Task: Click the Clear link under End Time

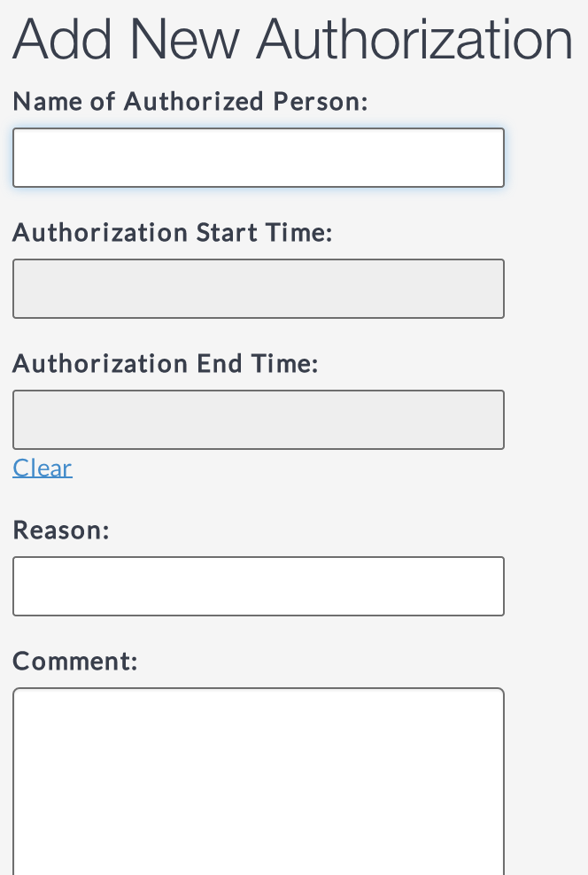Action: 43,468
